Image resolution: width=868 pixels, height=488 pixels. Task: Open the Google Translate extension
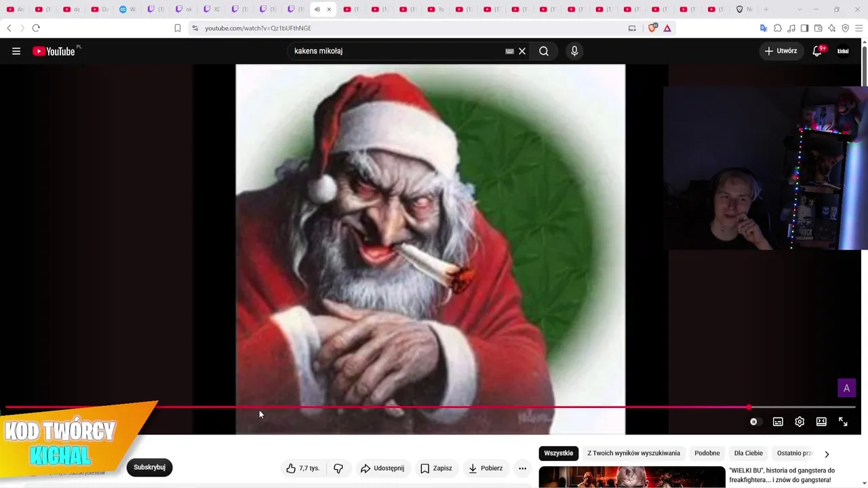click(764, 28)
